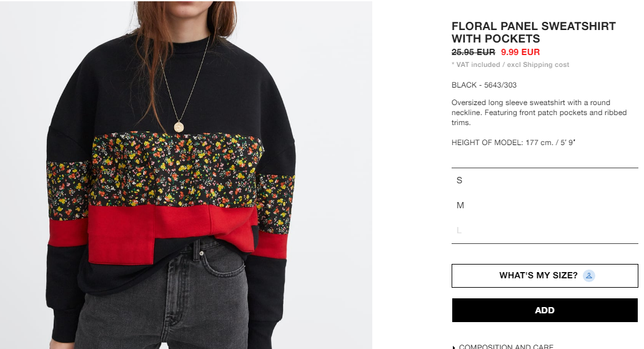Screen dimensions: 644x349
Task: Open the Composition and Care section label
Action: (x=506, y=346)
